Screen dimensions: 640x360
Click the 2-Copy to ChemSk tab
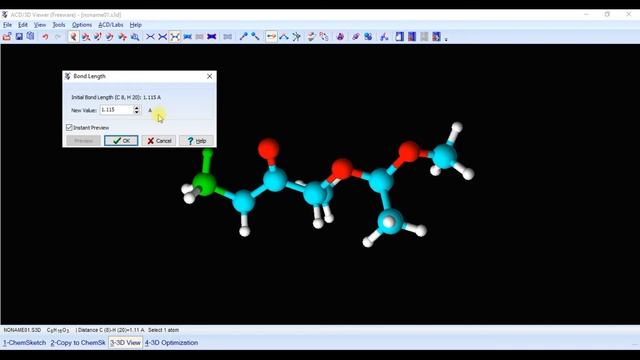point(78,343)
